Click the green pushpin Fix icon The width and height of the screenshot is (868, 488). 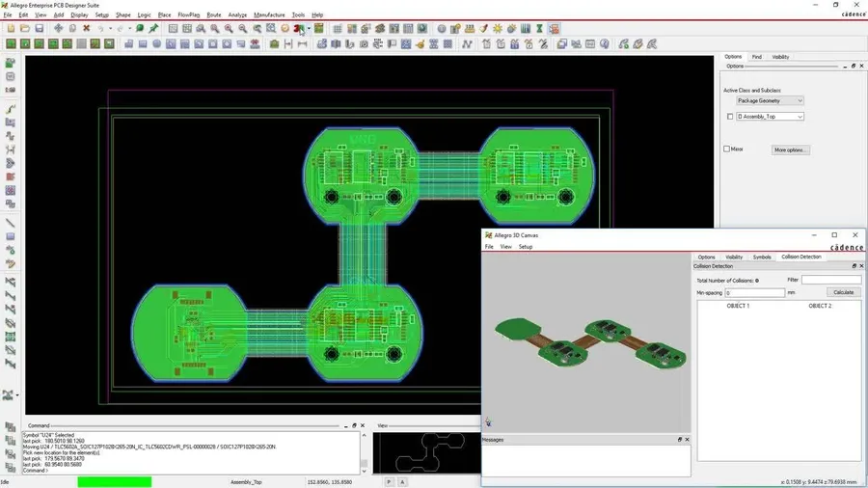(x=153, y=28)
